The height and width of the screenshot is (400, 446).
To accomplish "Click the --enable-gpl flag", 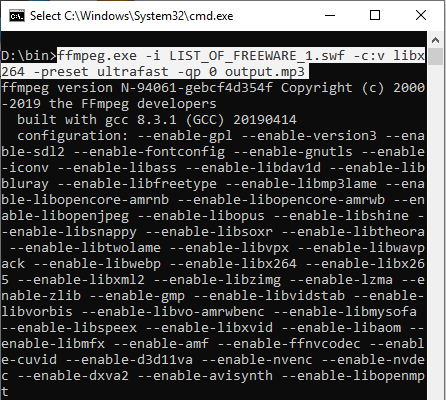I will [185, 136].
